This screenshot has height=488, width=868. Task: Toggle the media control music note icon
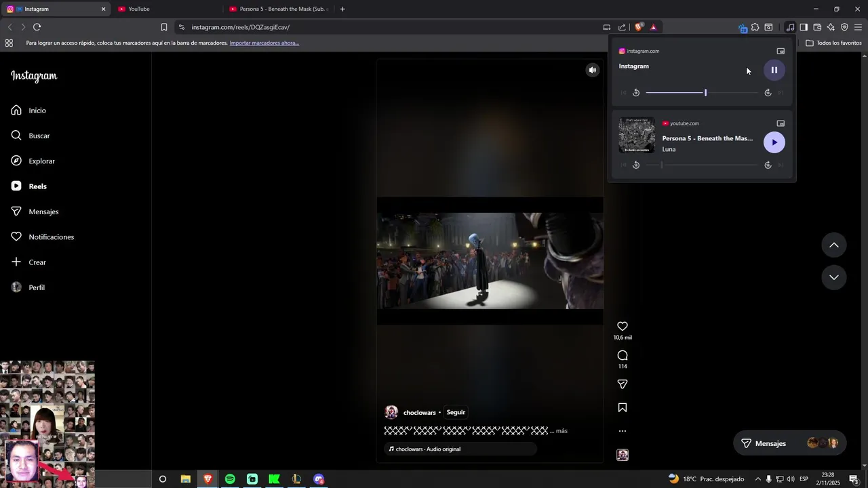pos(790,27)
